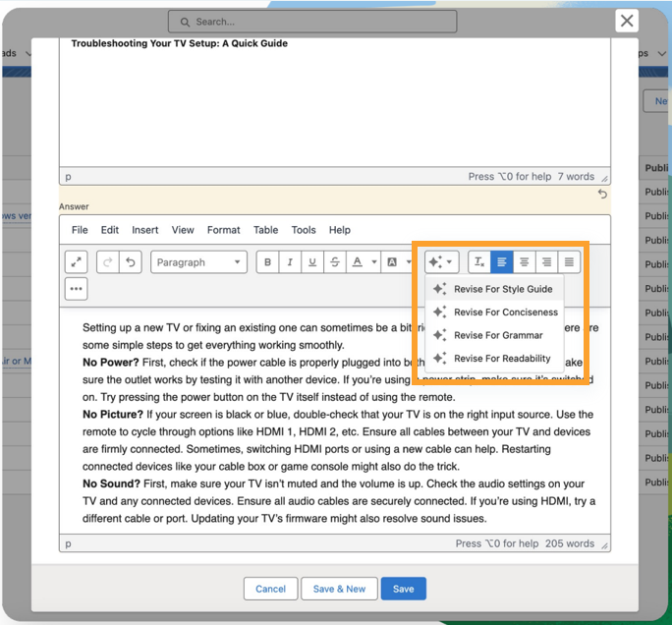Click the Save & New button
The width and height of the screenshot is (672, 625).
[339, 589]
